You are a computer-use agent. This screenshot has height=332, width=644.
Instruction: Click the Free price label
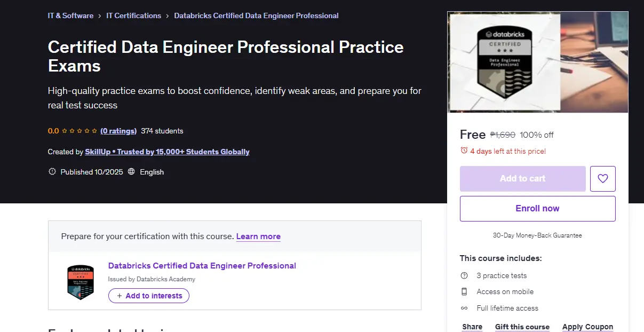coord(473,135)
